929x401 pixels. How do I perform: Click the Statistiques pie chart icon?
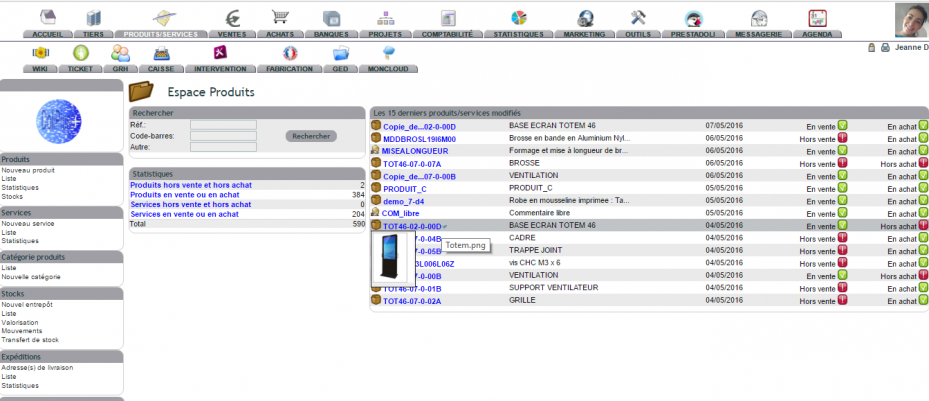[x=519, y=18]
